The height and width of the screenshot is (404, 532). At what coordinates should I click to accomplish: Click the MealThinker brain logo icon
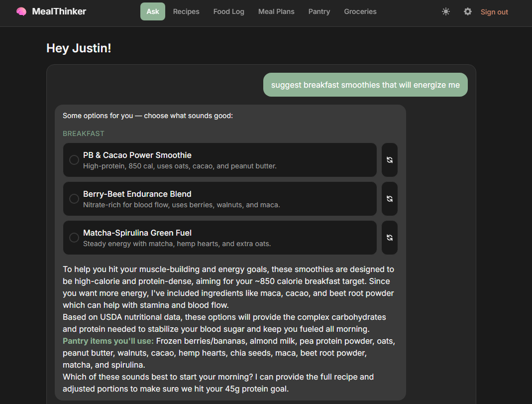tap(21, 11)
